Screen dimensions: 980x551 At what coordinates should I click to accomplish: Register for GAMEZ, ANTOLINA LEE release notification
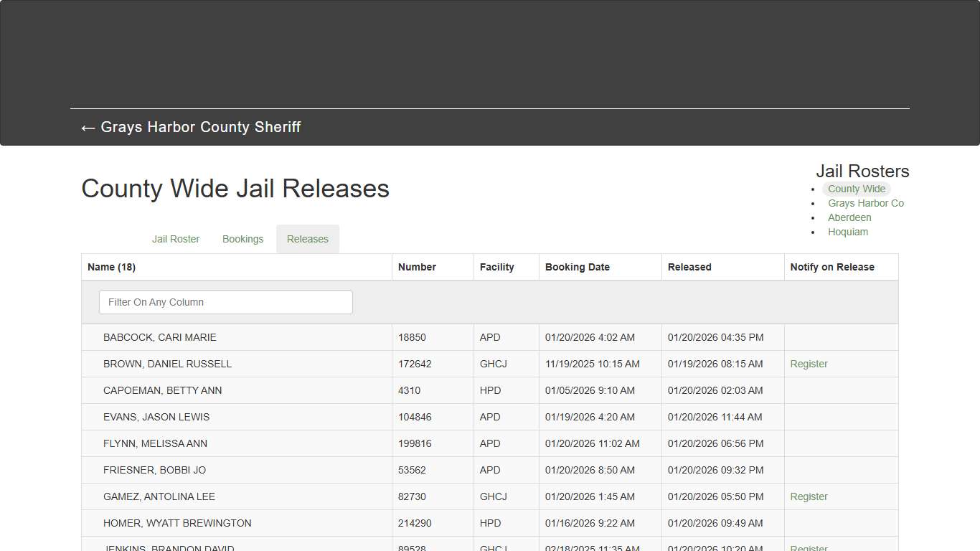(809, 496)
